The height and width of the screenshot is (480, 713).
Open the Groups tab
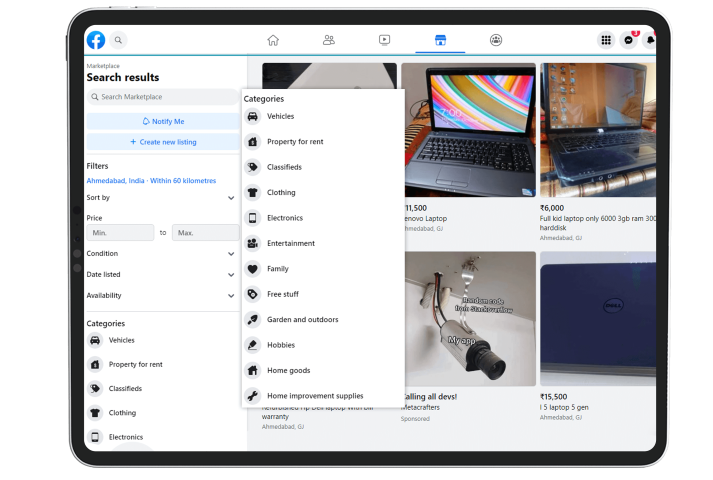(496, 40)
